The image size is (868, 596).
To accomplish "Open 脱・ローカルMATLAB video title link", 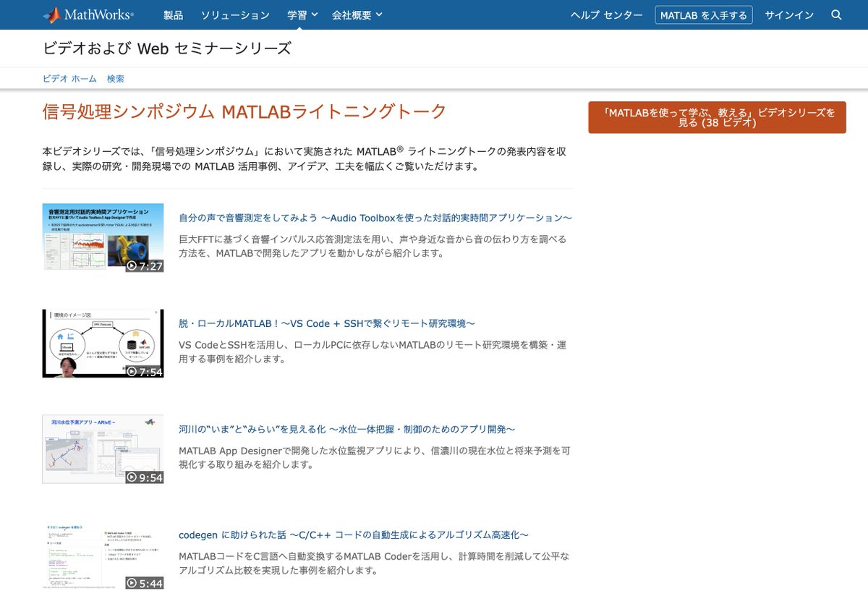I will click(327, 323).
